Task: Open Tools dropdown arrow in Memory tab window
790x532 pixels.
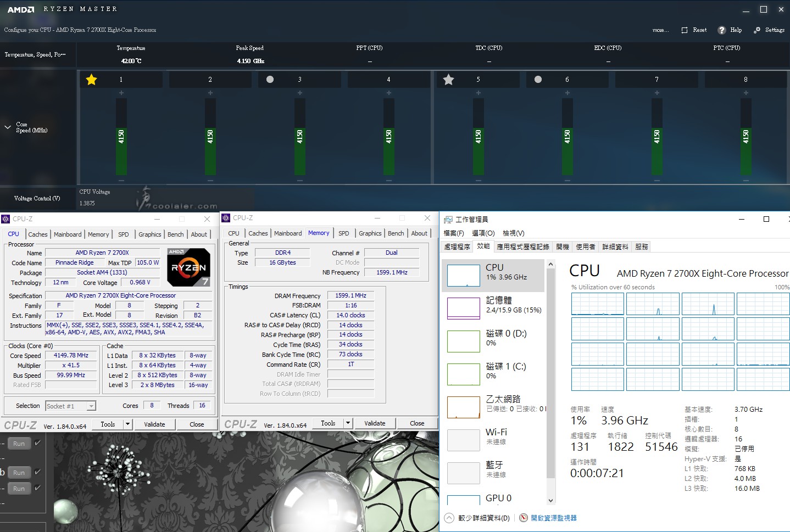Action: (x=348, y=423)
